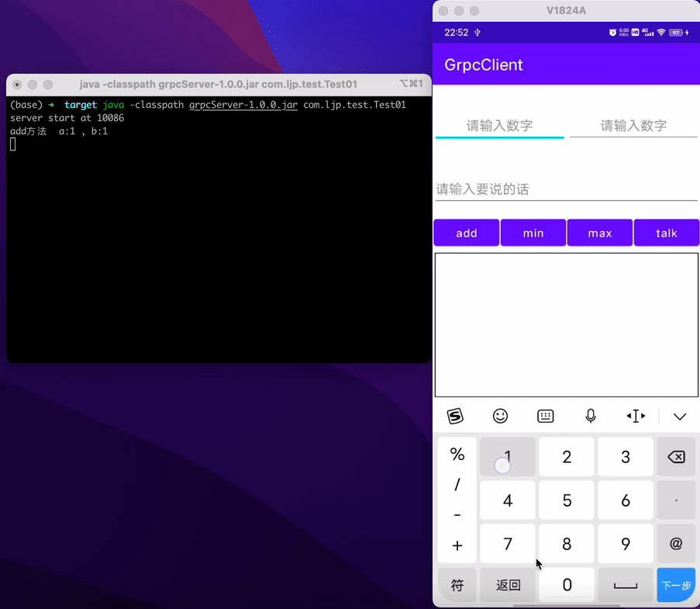The width and height of the screenshot is (700, 609).
Task: Click the 22:52 clock in status bar
Action: click(457, 32)
